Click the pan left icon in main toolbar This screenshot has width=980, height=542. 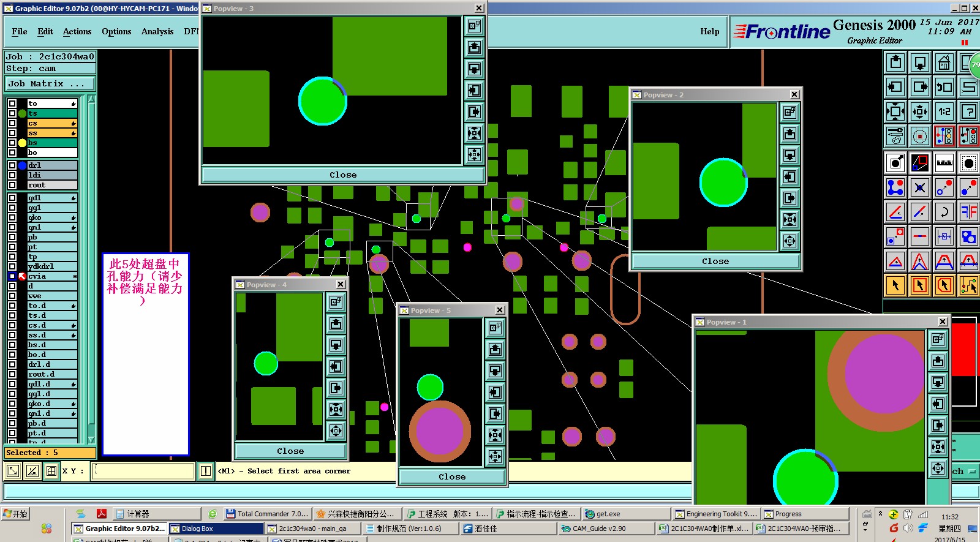click(x=895, y=87)
